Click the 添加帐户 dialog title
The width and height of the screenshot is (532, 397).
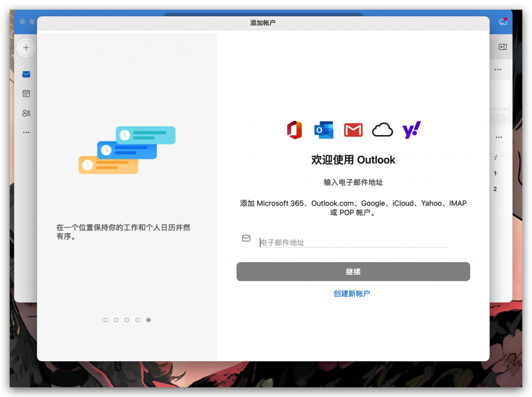(x=263, y=23)
